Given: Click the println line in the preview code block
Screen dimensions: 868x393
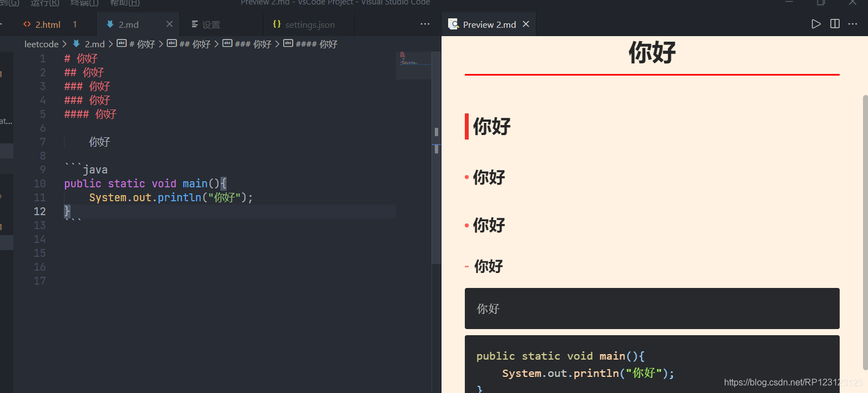Looking at the screenshot, I should pos(588,373).
